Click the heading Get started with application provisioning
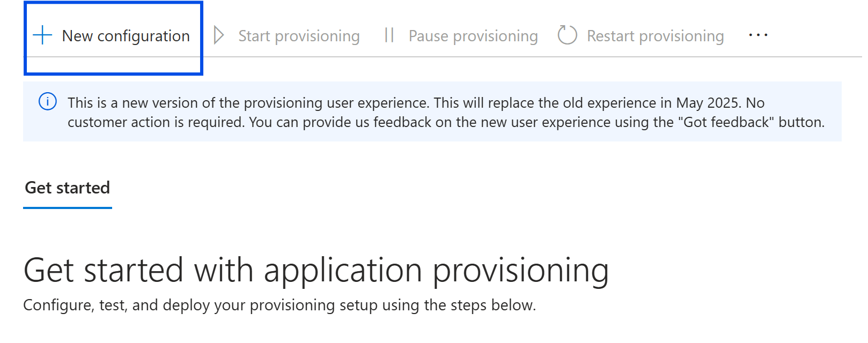 tap(315, 270)
